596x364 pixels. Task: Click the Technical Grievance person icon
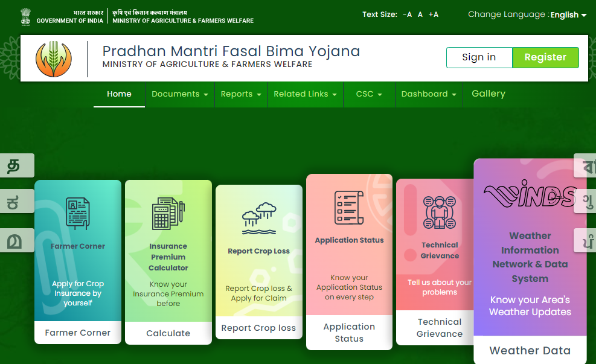(x=440, y=212)
